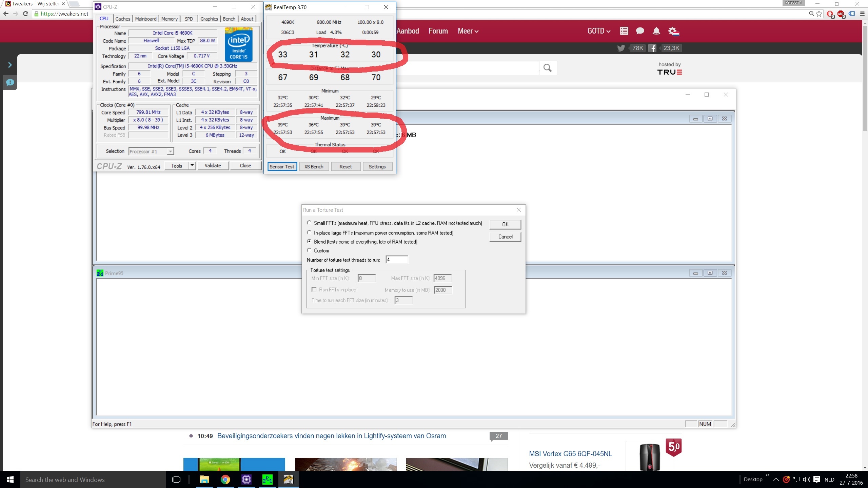Screen dimensions: 868x488
Task: Expand the CPU-Z Tools dropdown arrow
Action: [x=192, y=165]
